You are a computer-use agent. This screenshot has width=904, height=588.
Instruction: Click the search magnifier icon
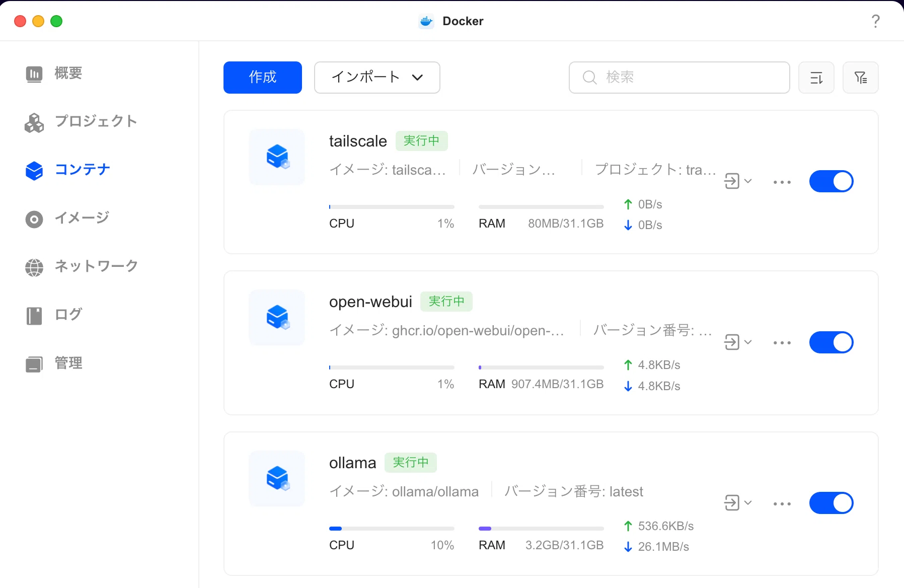tap(589, 78)
